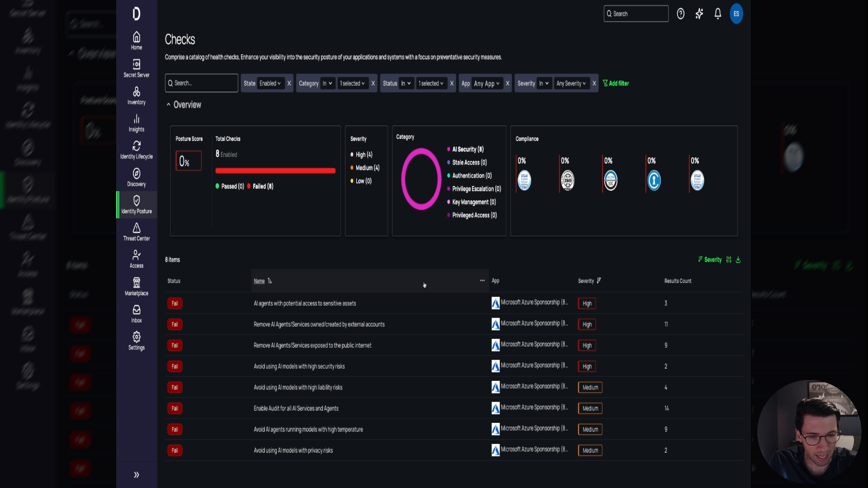The width and height of the screenshot is (868, 488).
Task: Go to the Threat Center
Action: click(x=136, y=232)
